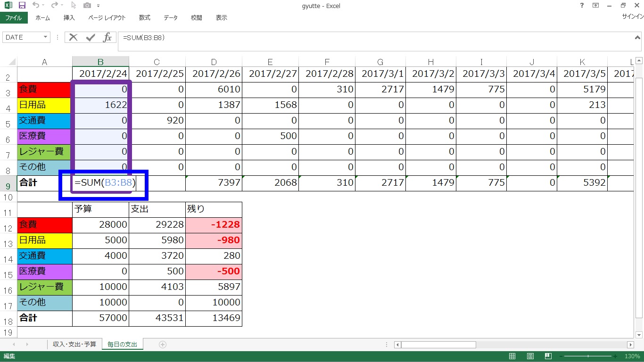This screenshot has height=362, width=644.
Task: Click vertical scrollbar down arrow
Action: tap(639, 334)
